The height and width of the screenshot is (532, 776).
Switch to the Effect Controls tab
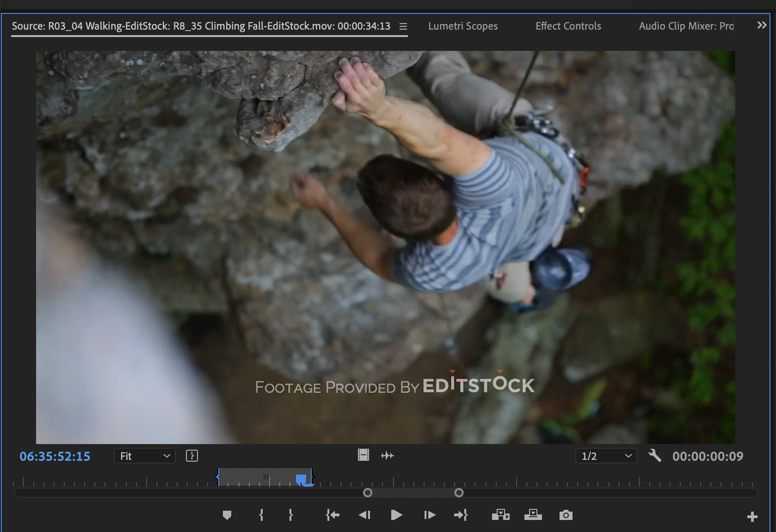coord(568,26)
